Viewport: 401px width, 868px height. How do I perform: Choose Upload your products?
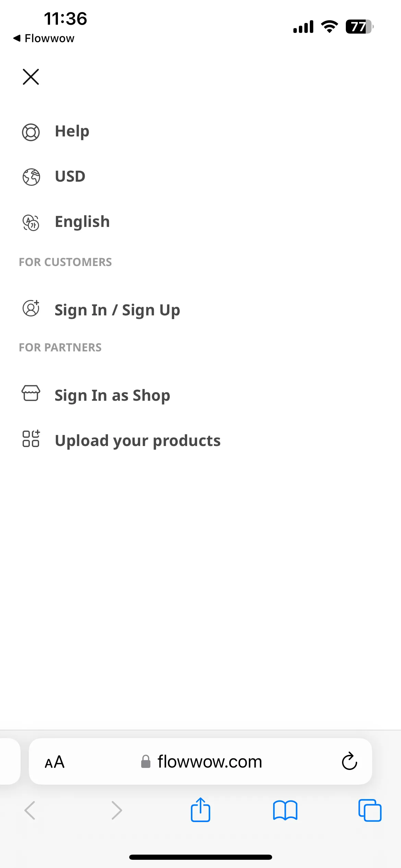tap(138, 441)
